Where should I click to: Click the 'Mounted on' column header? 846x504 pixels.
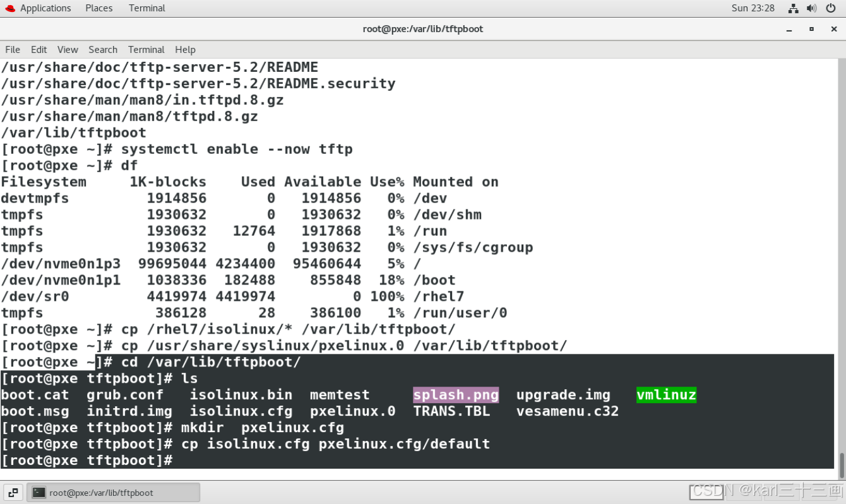tap(456, 182)
